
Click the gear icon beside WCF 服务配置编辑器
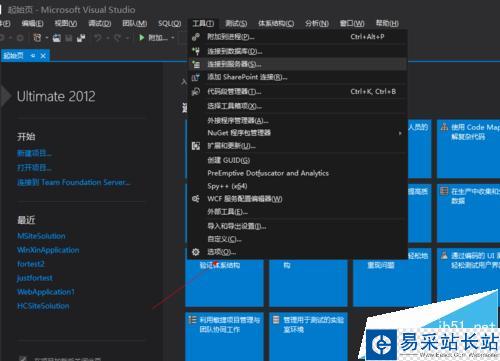tap(196, 199)
